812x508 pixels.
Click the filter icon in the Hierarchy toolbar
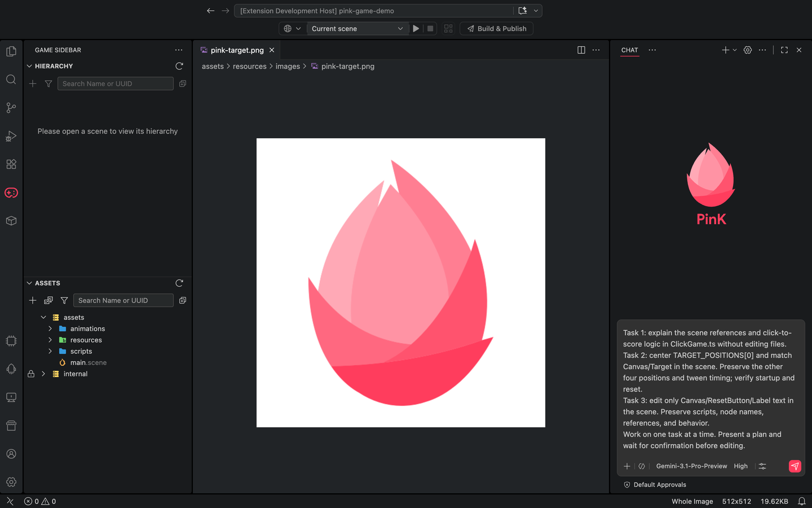tap(48, 84)
